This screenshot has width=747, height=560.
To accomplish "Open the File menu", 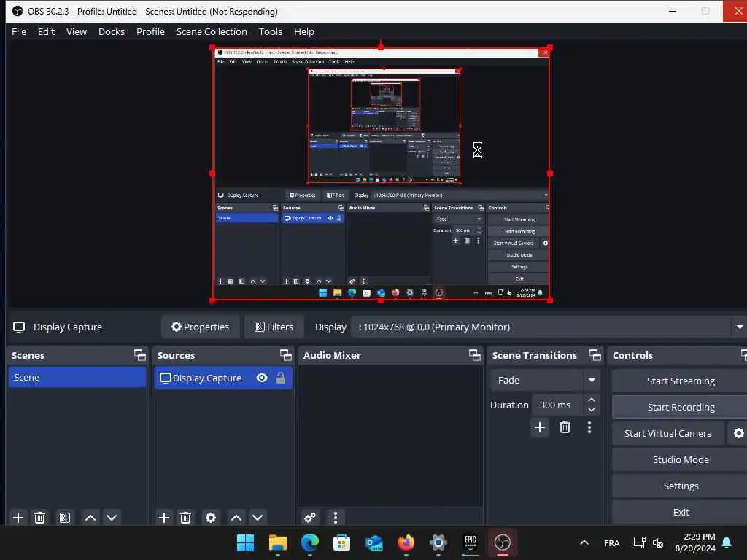I will [x=19, y=31].
